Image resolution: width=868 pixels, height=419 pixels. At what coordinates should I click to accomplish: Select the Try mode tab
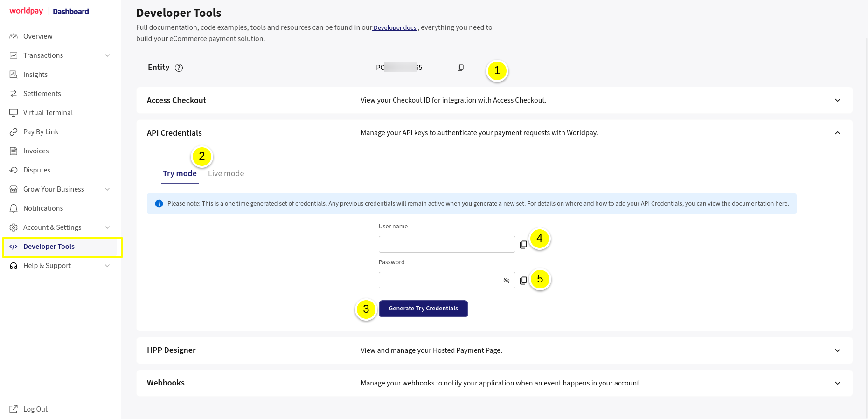[180, 173]
